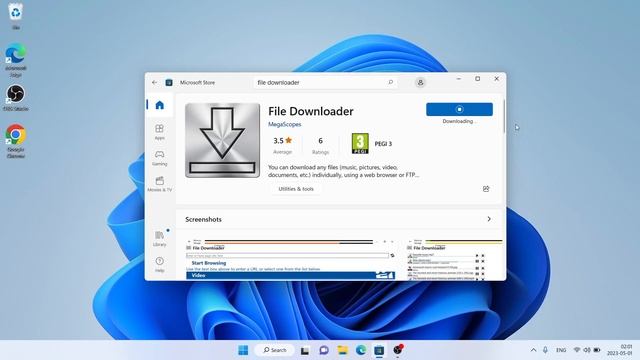This screenshot has height=360, width=640.
Task: Click the Store window vertical scrollbar
Action: pos(504,116)
